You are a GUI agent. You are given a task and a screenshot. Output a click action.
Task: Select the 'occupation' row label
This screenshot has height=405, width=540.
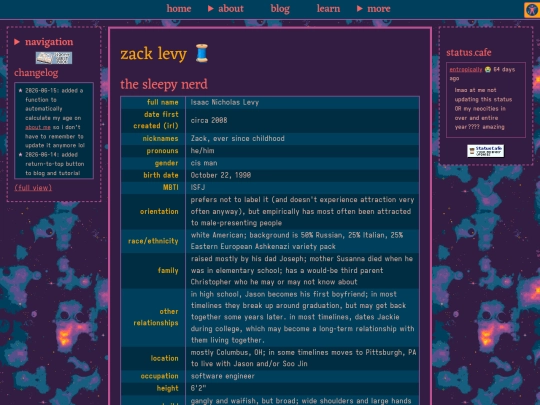point(159,376)
